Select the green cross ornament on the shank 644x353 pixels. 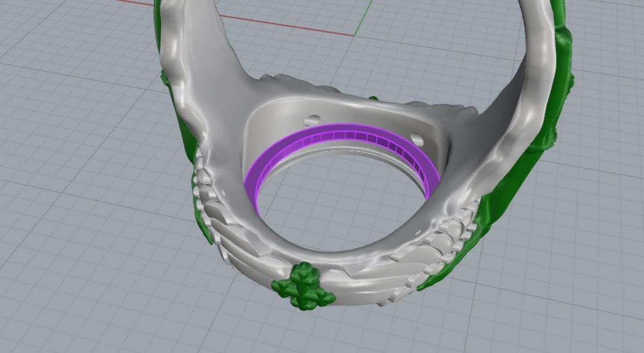(x=303, y=286)
